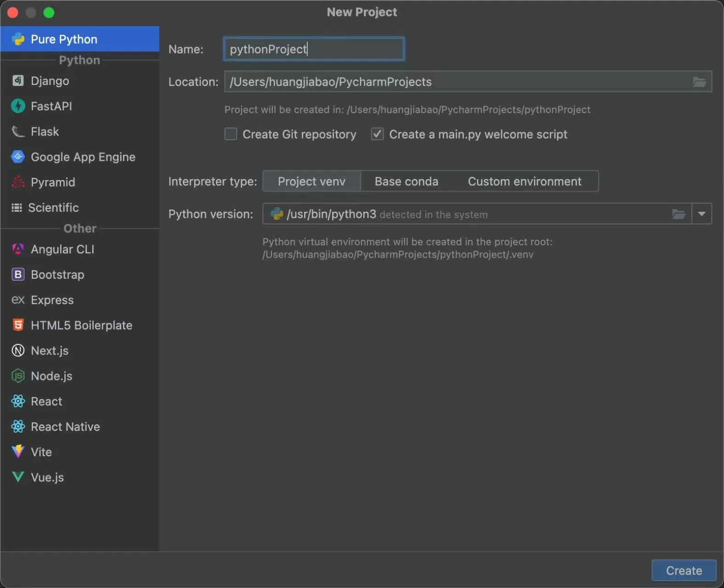Open the Python version dropdown arrow
The height and width of the screenshot is (588, 724).
pyautogui.click(x=701, y=214)
